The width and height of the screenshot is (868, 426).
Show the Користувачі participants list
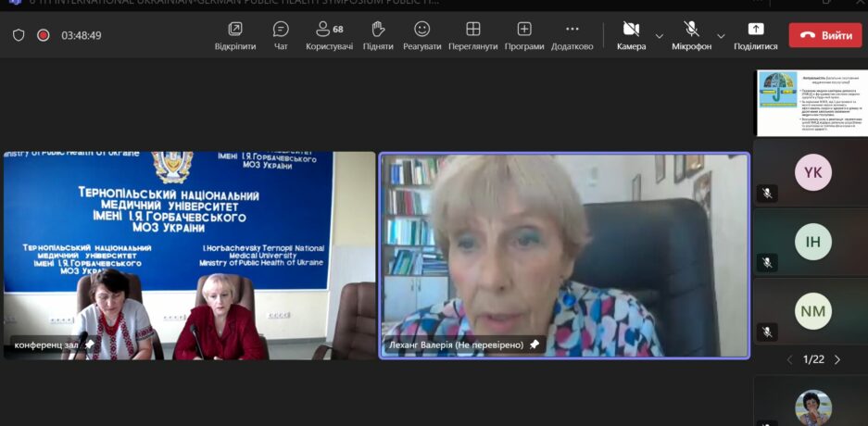pos(329,35)
